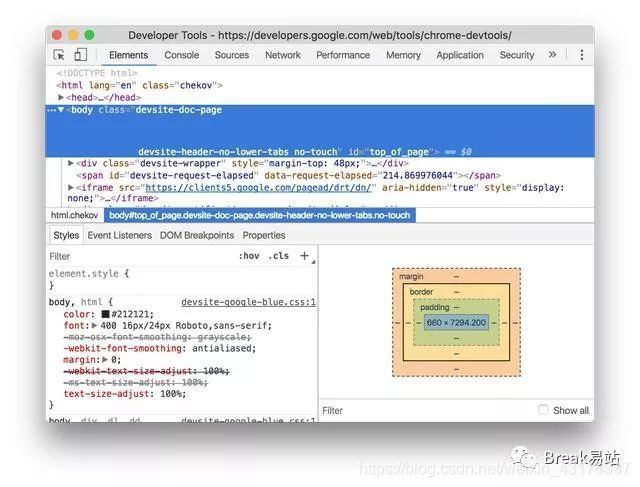The height and width of the screenshot is (487, 640).
Task: Show more DevTools tabs chevron
Action: (x=552, y=55)
